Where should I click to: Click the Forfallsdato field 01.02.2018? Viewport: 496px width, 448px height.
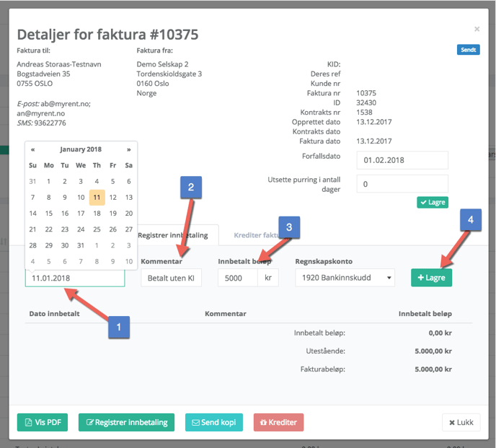(402, 160)
